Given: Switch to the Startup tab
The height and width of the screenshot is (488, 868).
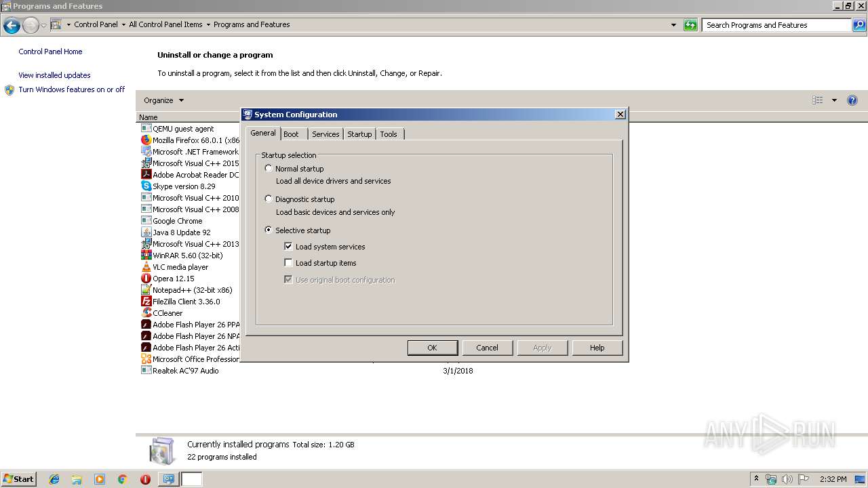Looking at the screenshot, I should tap(359, 134).
